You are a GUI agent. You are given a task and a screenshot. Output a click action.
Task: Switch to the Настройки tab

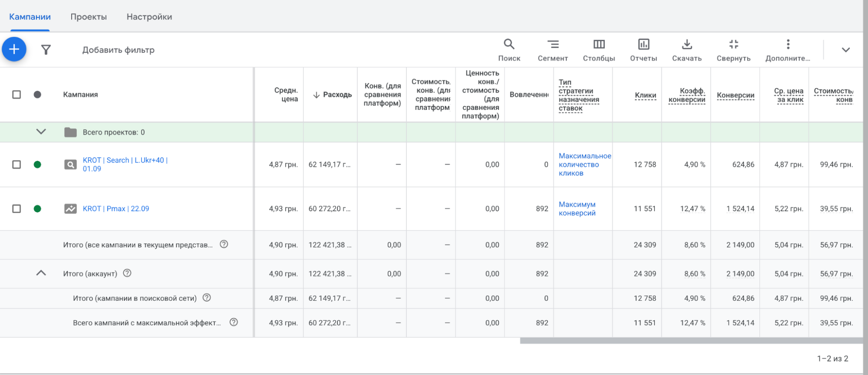pos(149,17)
